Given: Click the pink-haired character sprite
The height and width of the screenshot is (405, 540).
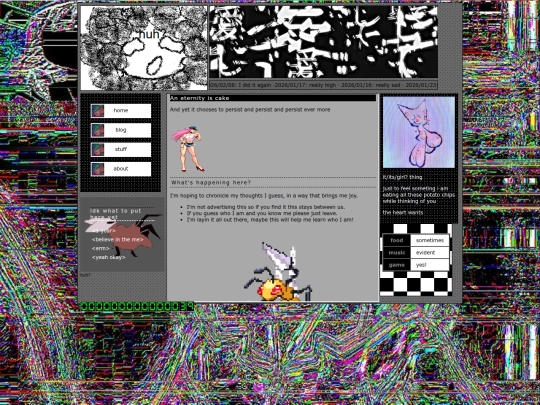Looking at the screenshot, I should (x=188, y=148).
